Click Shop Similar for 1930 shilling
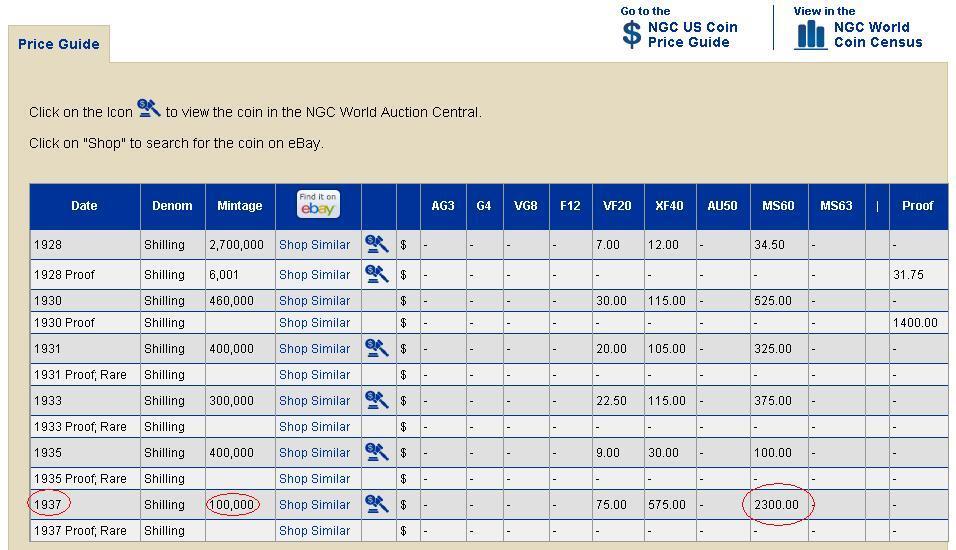956x550 pixels. coord(314,300)
